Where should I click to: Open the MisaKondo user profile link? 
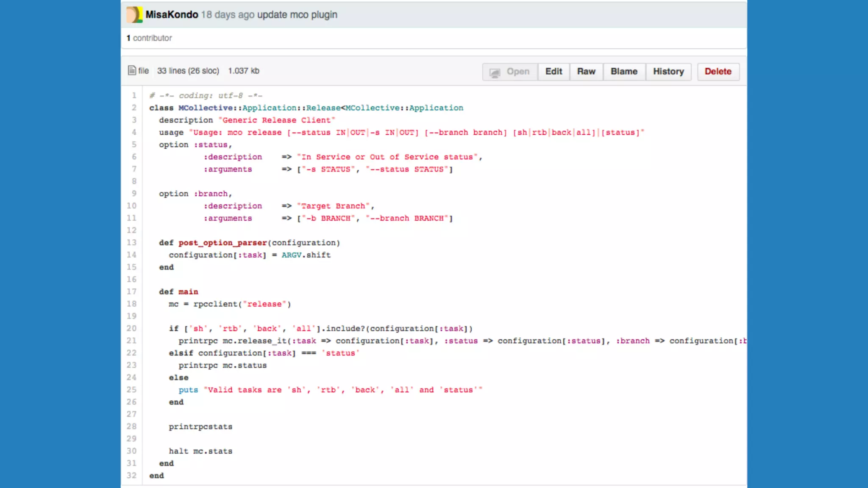click(172, 15)
